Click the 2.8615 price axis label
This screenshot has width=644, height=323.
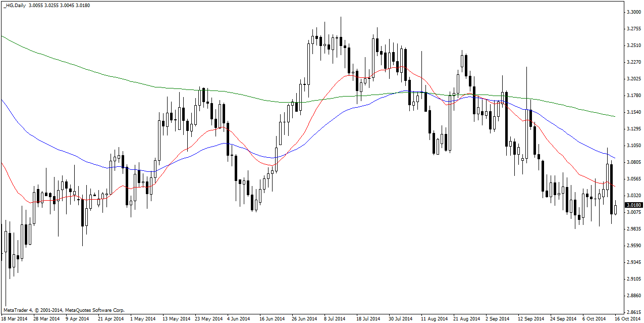(x=633, y=312)
